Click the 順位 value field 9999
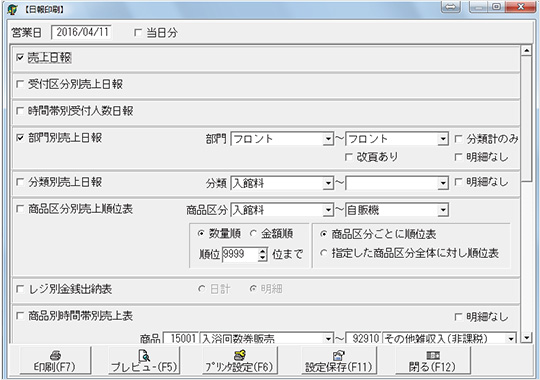This screenshot has height=380, width=540. coord(240,254)
